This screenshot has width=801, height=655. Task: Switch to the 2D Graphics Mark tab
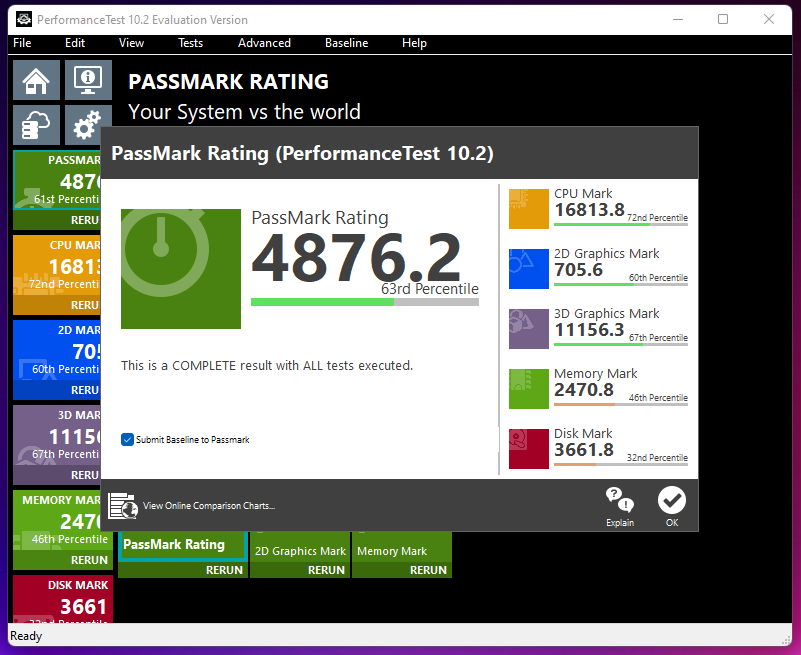point(299,550)
